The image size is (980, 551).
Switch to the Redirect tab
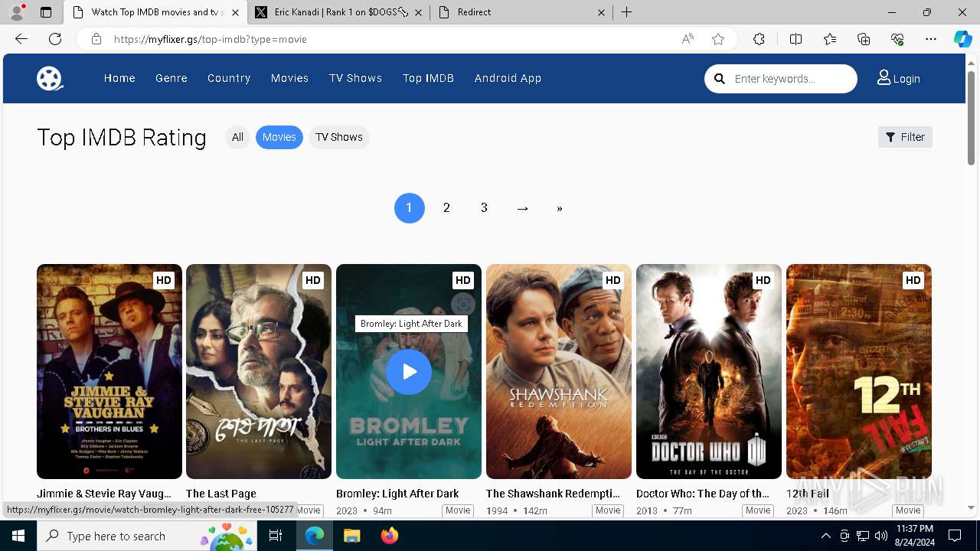(521, 12)
